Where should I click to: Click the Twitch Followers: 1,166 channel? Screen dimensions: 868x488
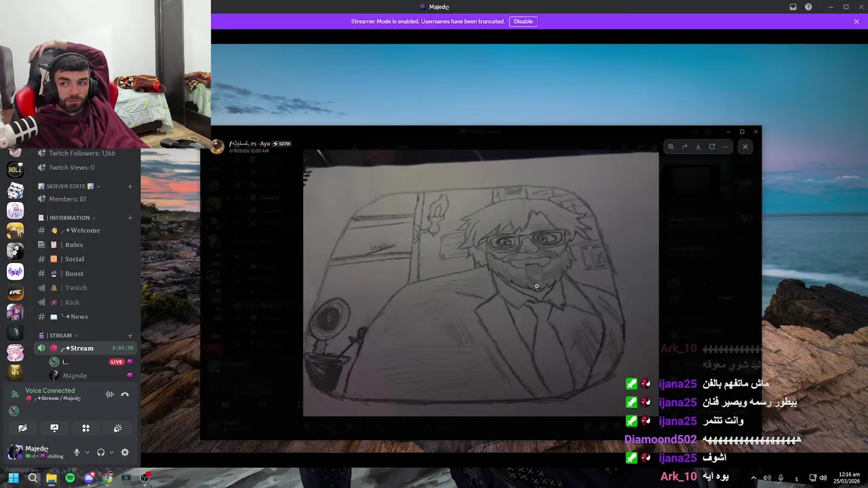82,153
